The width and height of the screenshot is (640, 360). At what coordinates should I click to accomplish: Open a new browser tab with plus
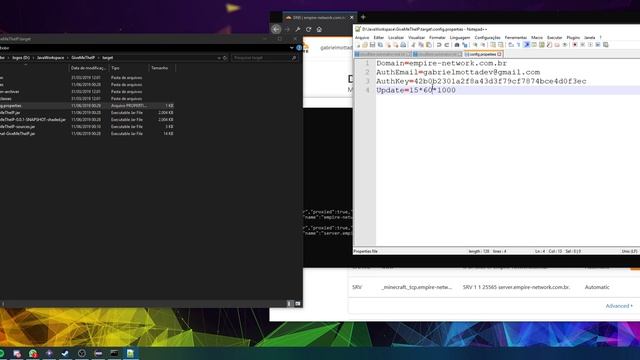pos(363,17)
